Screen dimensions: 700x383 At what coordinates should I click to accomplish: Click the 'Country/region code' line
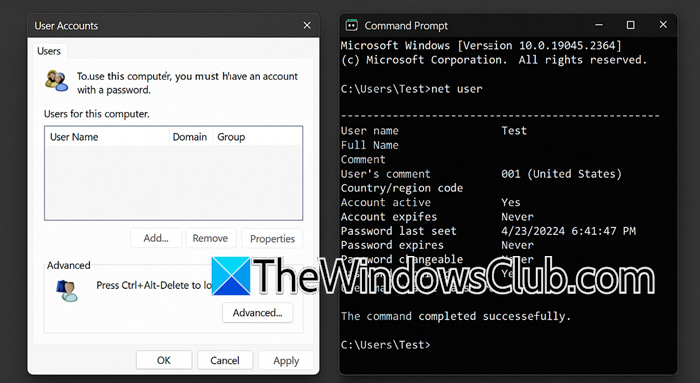pyautogui.click(x=402, y=188)
